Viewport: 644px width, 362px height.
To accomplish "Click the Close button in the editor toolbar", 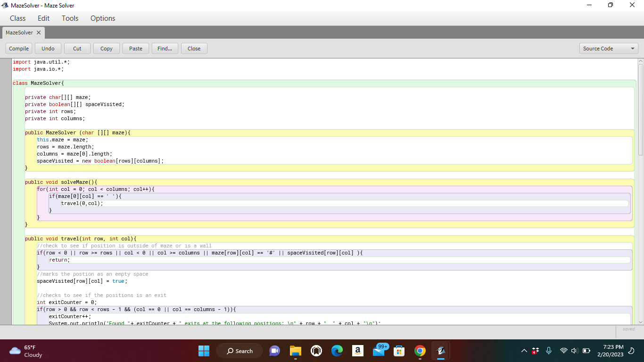I will click(194, 49).
